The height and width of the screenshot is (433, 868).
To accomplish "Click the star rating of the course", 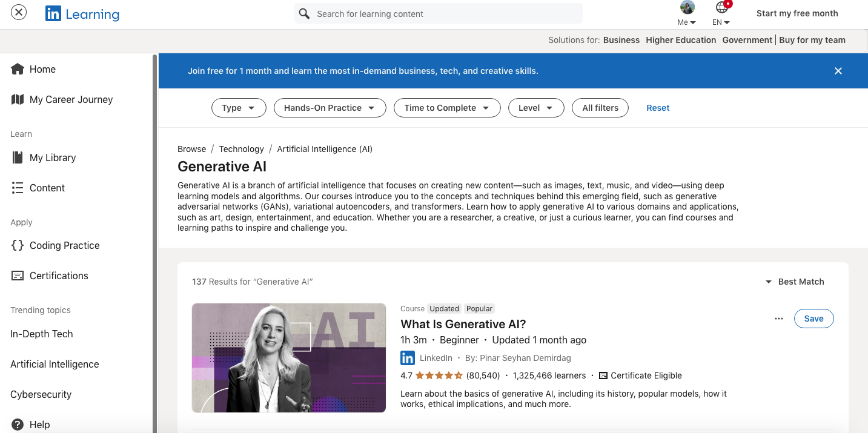I will pos(439,375).
